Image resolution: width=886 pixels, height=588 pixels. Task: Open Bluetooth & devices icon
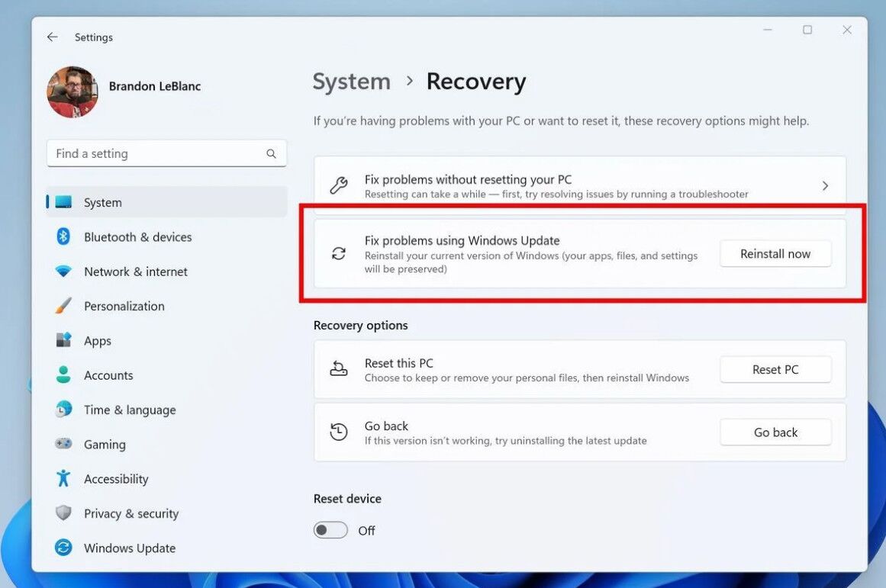[x=63, y=236]
